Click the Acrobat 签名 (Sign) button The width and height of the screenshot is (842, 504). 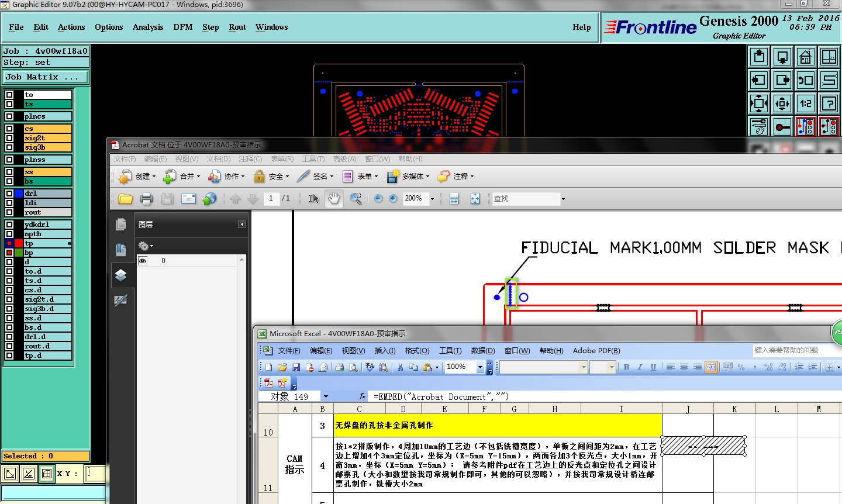(315, 176)
